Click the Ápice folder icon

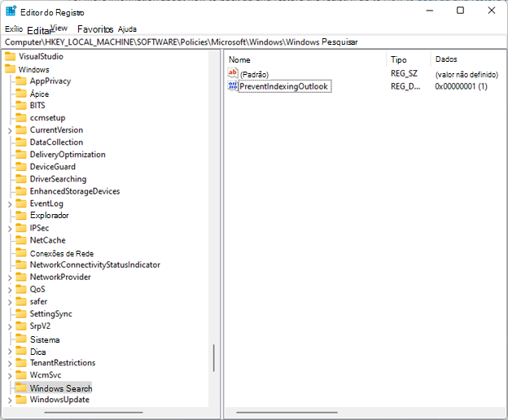(21, 94)
